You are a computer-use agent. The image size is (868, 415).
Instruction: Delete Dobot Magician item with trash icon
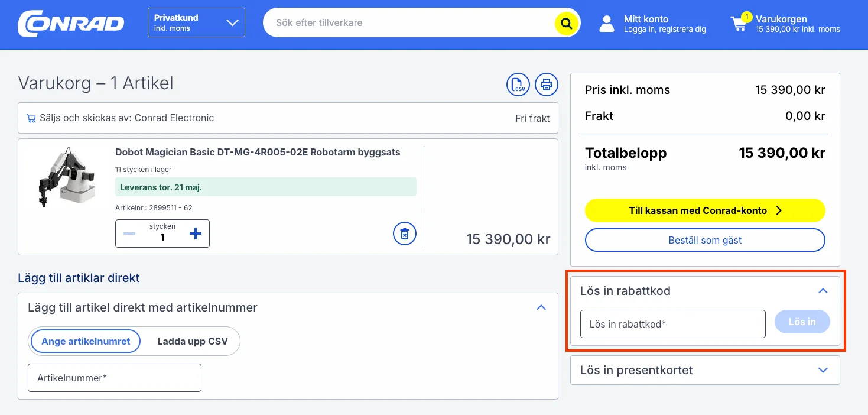[405, 234]
